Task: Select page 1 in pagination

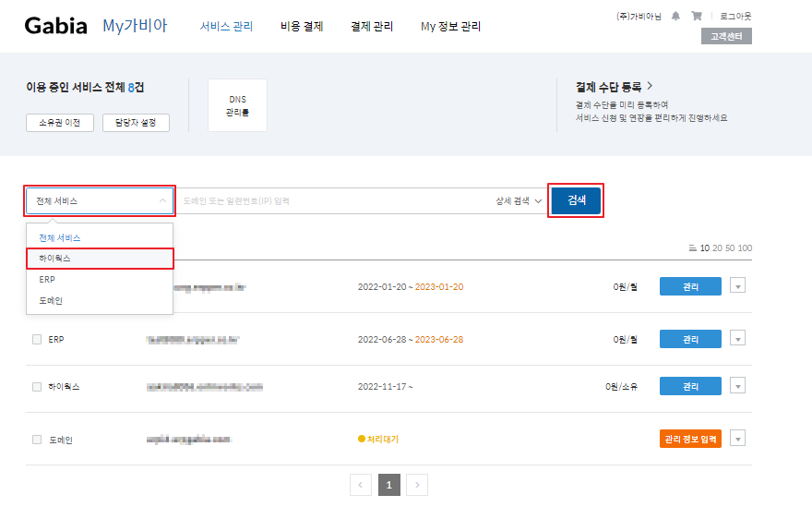Action: 388,485
